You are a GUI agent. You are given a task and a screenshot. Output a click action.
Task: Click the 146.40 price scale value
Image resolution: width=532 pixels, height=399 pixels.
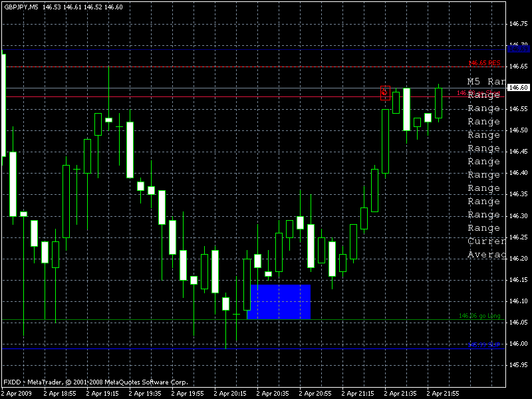pos(519,173)
